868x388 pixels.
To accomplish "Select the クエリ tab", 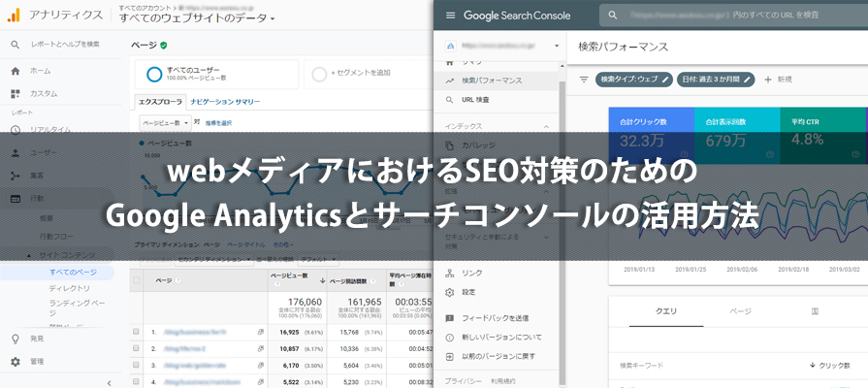I will (x=666, y=311).
